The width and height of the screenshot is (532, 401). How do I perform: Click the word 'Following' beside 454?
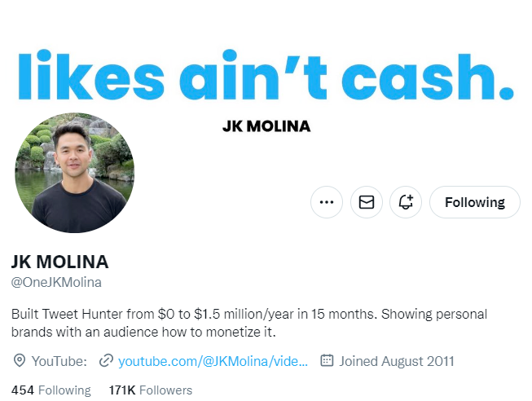[64, 390]
